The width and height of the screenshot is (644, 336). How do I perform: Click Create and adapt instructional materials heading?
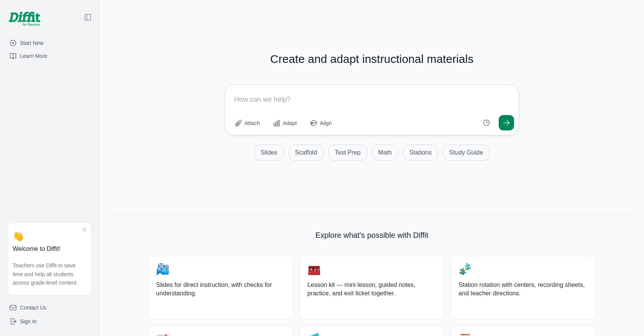tap(372, 59)
